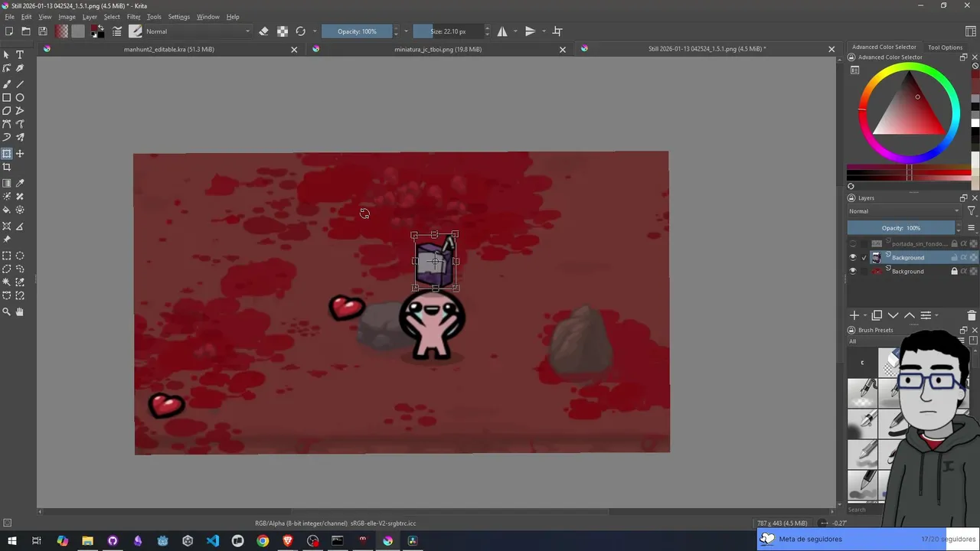
Task: Click the reload original preset icon
Action: [300, 31]
